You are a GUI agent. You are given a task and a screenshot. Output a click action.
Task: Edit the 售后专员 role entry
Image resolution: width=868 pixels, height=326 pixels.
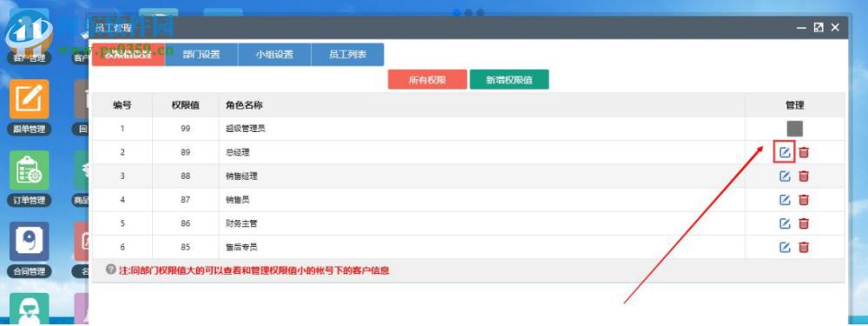(x=785, y=247)
